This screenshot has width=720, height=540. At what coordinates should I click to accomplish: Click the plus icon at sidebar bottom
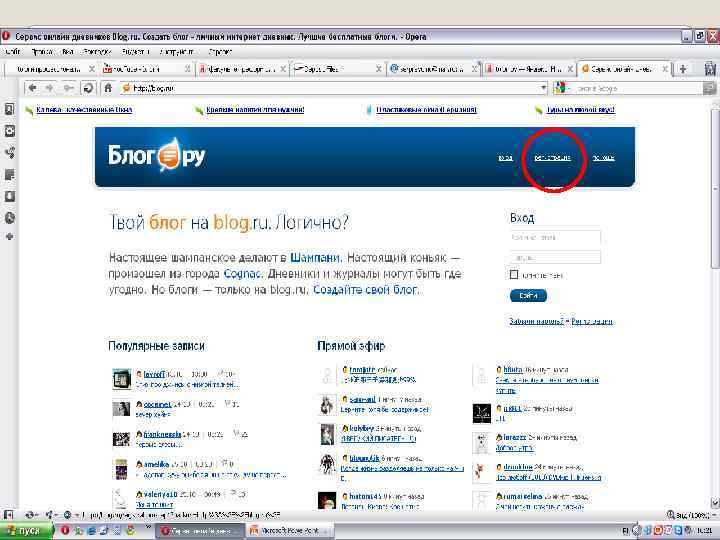tap(9, 236)
